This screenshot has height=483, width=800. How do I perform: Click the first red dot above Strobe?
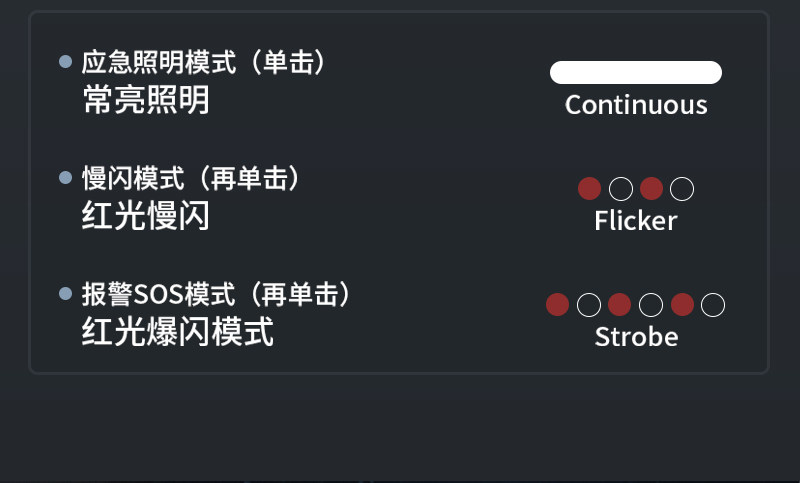pos(558,305)
